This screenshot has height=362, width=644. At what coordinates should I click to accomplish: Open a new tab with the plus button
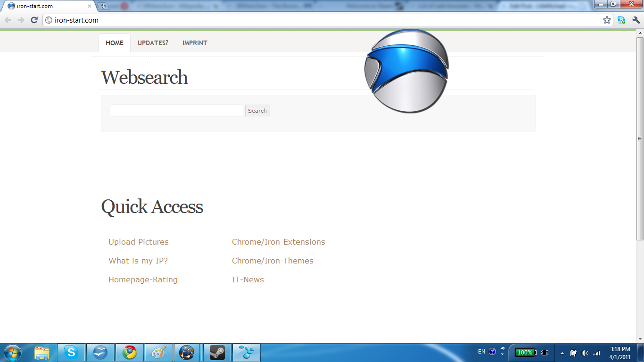click(103, 6)
